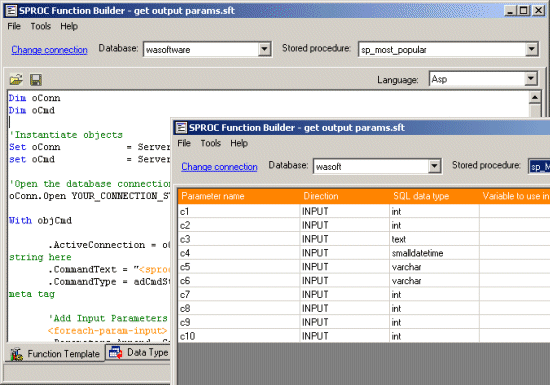Close the back SPROC Function Builder window

coord(538,11)
